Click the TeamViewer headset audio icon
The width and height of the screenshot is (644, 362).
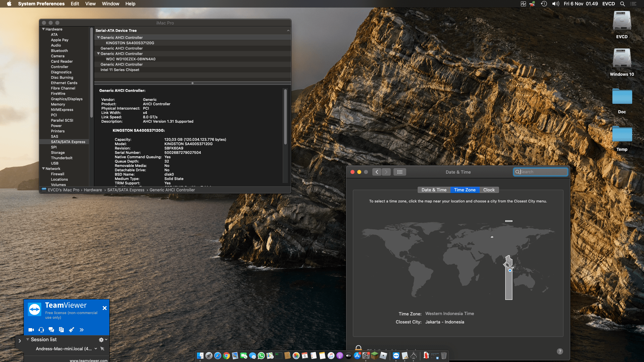point(41,330)
